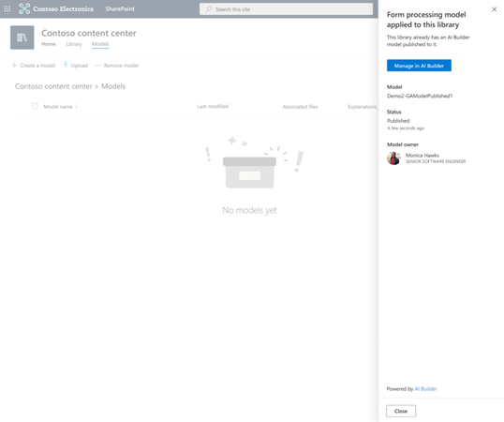This screenshot has width=504, height=422.
Task: Click Contoso content center breadcrumb
Action: [53, 86]
